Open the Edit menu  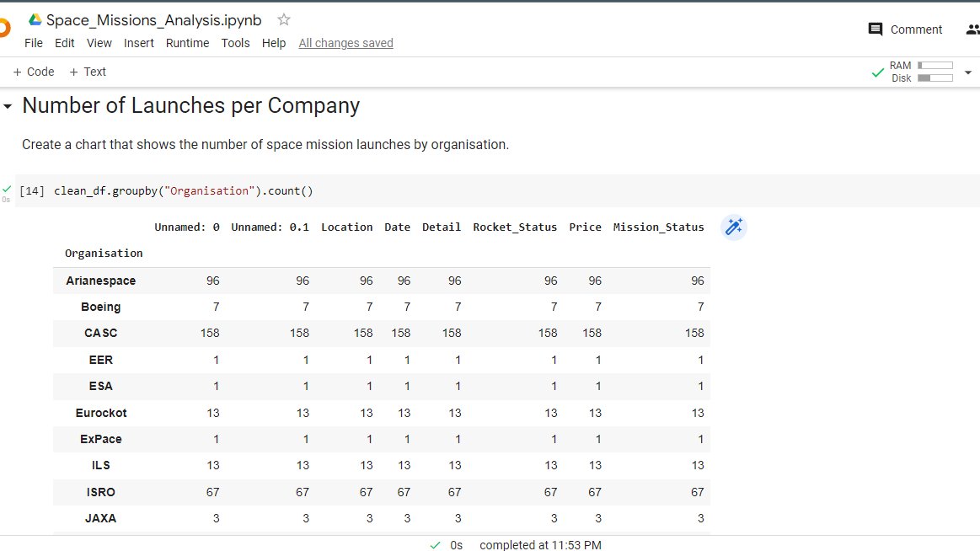click(x=64, y=43)
